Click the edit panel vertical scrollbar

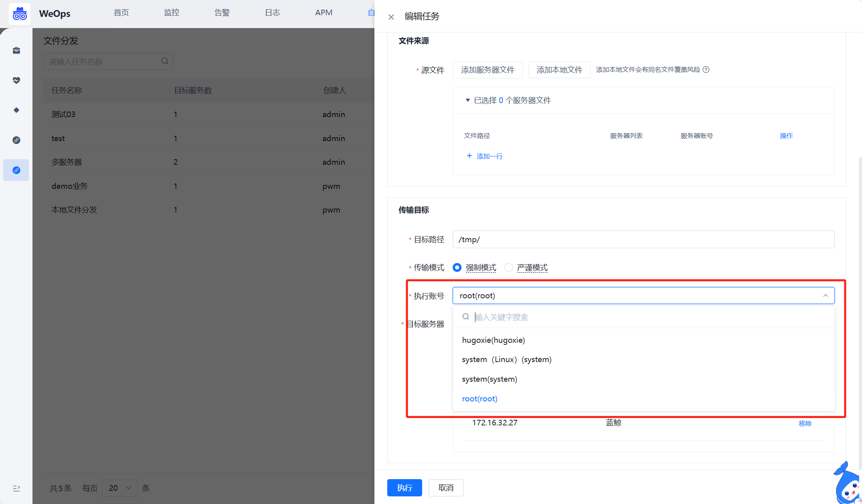click(x=860, y=313)
